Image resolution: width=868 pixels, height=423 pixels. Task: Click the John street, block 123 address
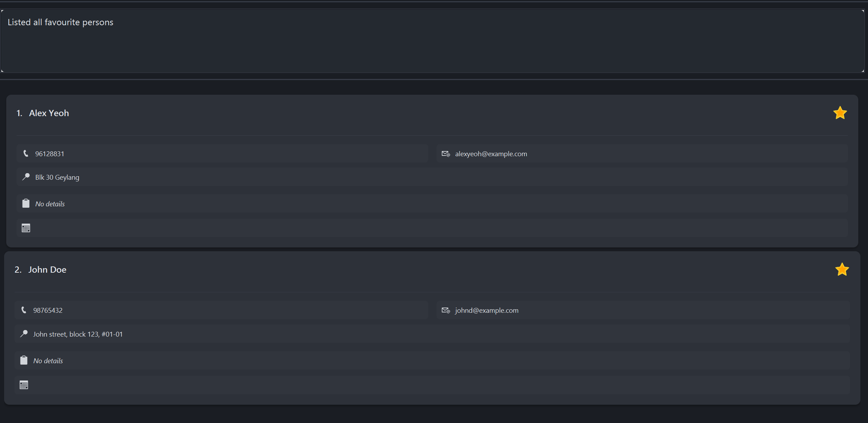tap(78, 334)
